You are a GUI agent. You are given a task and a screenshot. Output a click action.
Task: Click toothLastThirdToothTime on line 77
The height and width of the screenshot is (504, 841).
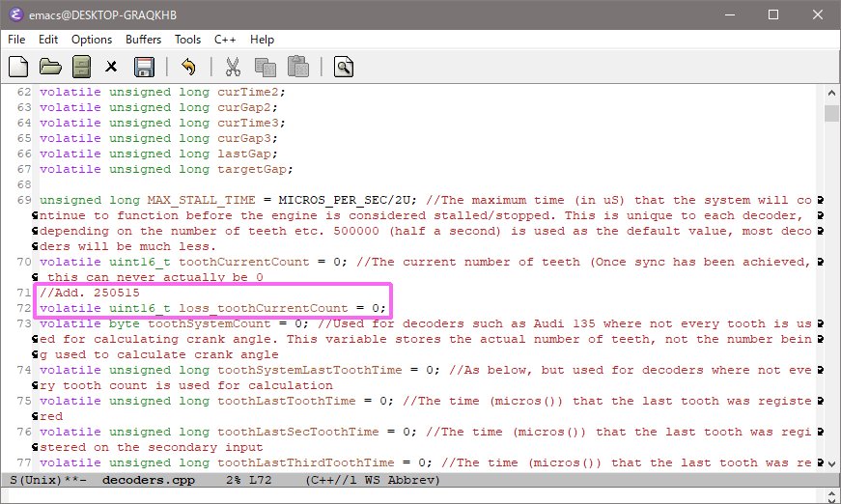point(306,462)
